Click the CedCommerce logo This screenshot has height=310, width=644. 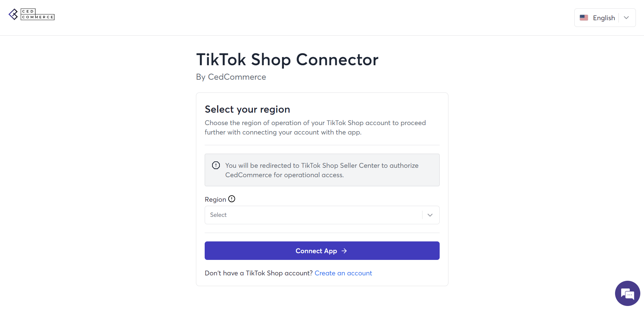click(x=32, y=14)
